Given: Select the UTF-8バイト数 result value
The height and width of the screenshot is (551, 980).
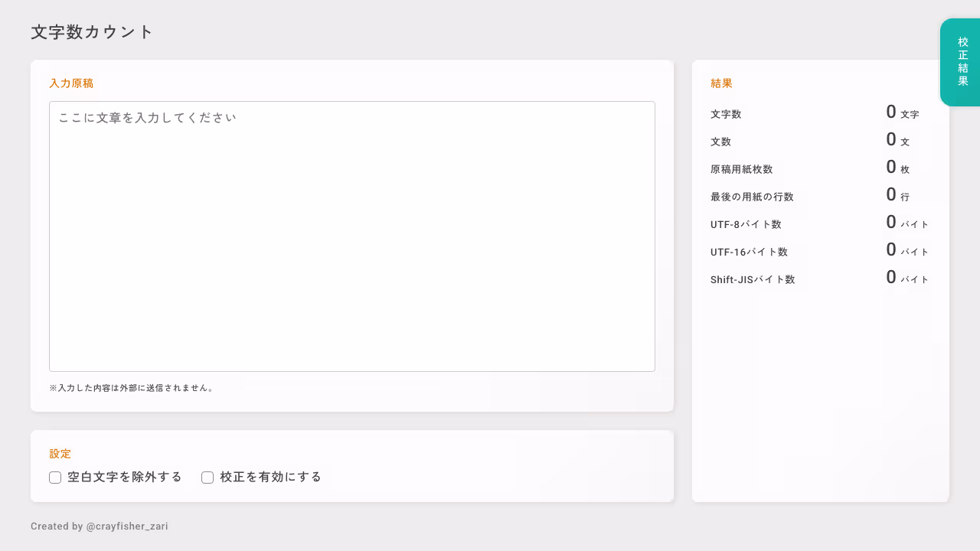Looking at the screenshot, I should [x=890, y=222].
